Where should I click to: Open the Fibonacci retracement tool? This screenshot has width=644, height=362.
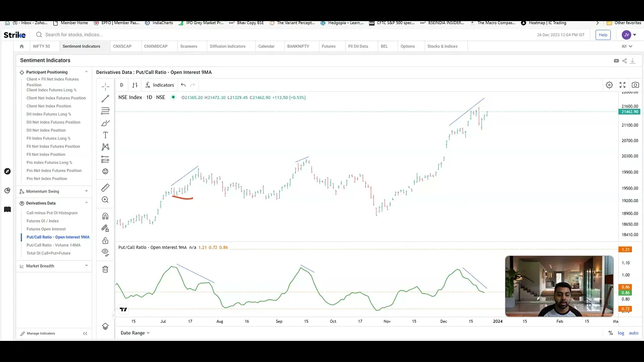105,111
